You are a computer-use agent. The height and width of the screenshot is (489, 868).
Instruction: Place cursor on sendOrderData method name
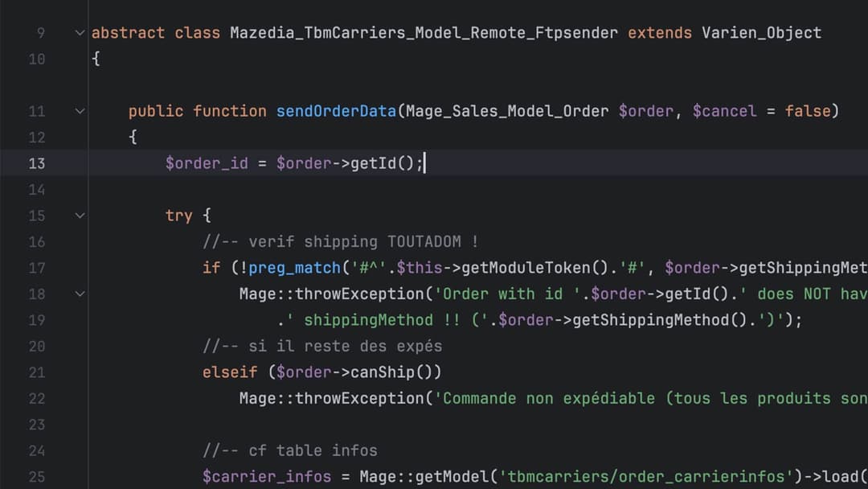[336, 111]
